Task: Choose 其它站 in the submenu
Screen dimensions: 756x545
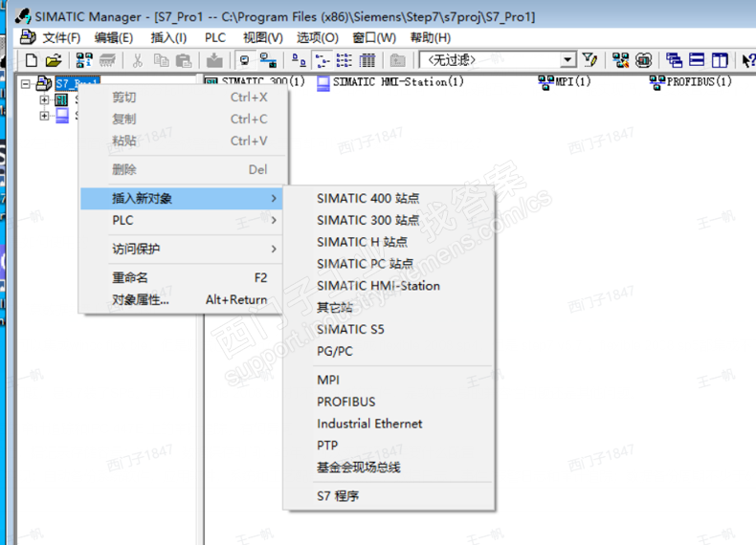Action: [x=389, y=308]
